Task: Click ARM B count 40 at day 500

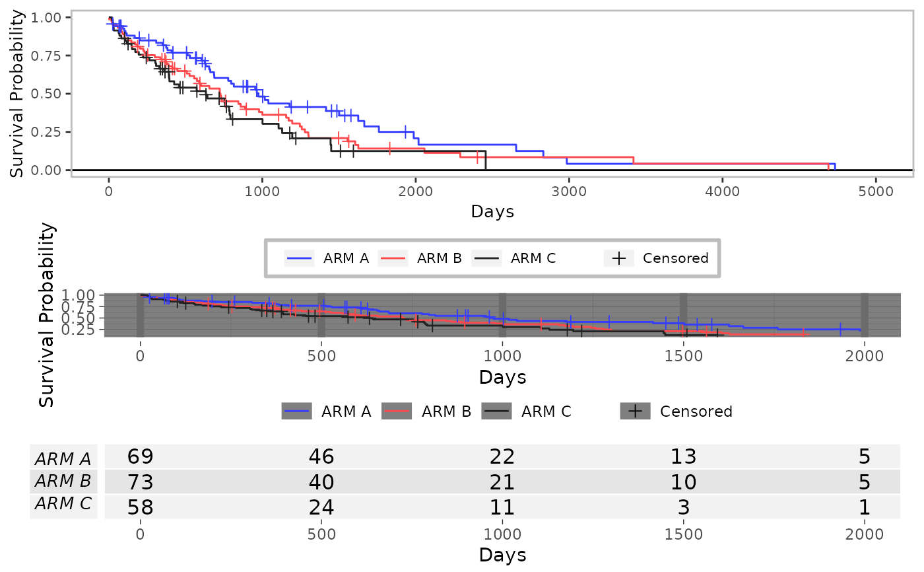Action: [321, 482]
